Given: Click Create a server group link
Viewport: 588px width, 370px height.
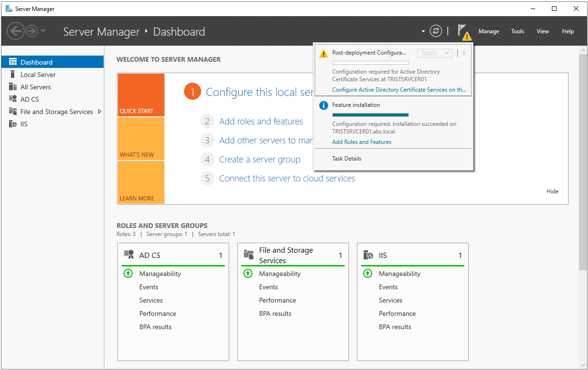Looking at the screenshot, I should pos(260,160).
